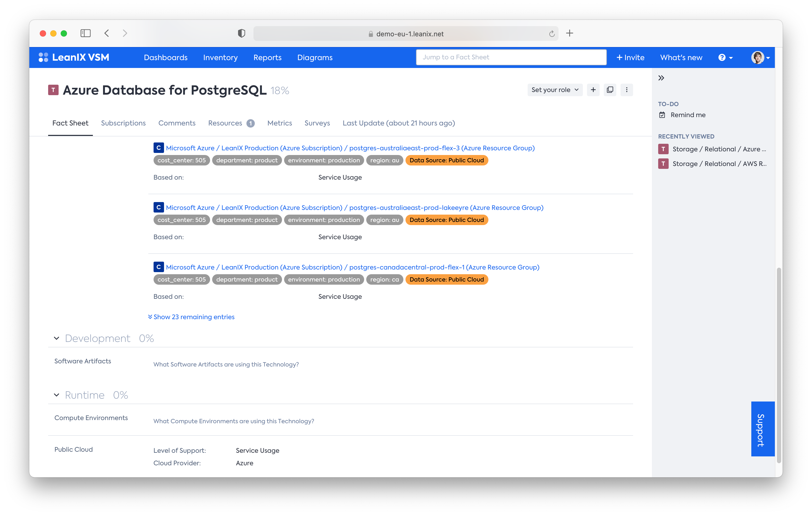Click the 'C' icon for postgres-australiaeast-prod-lakeeyre
This screenshot has width=812, height=516.
(x=159, y=207)
